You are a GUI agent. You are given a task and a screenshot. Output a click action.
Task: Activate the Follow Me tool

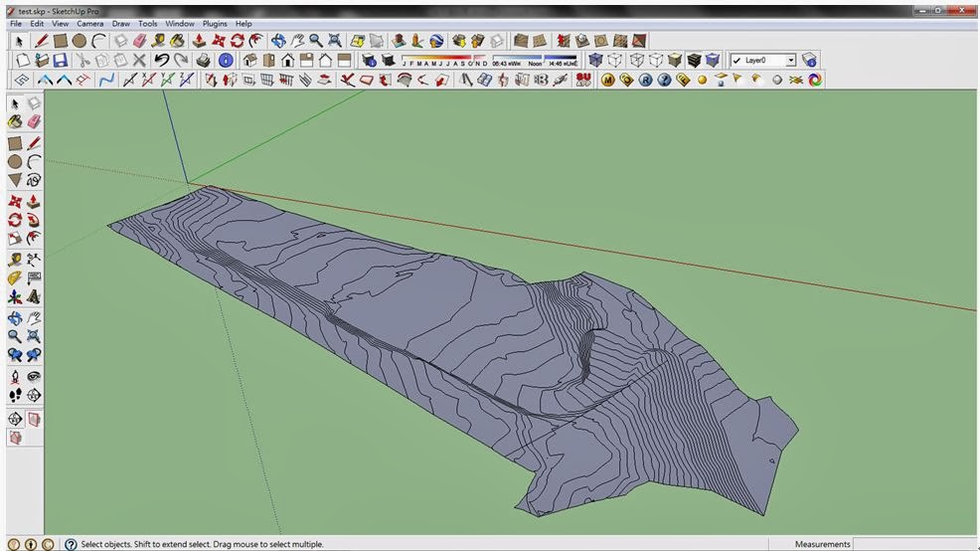(34, 220)
